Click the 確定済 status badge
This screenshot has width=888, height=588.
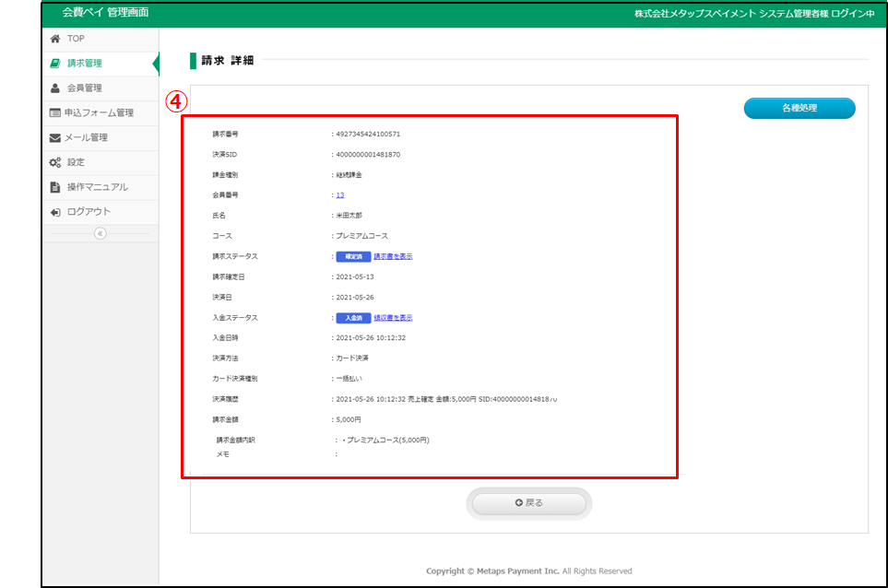353,256
